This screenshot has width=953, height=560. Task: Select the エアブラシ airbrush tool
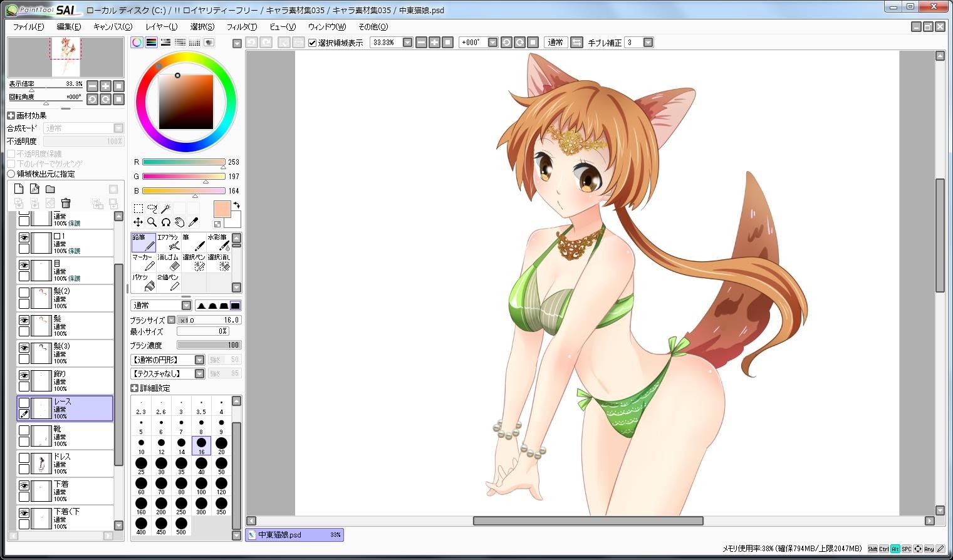169,242
